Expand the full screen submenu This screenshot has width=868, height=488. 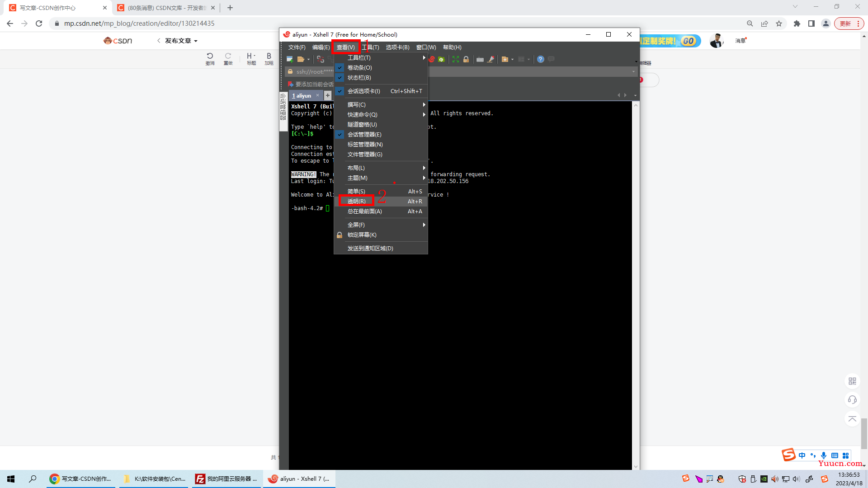tap(381, 225)
